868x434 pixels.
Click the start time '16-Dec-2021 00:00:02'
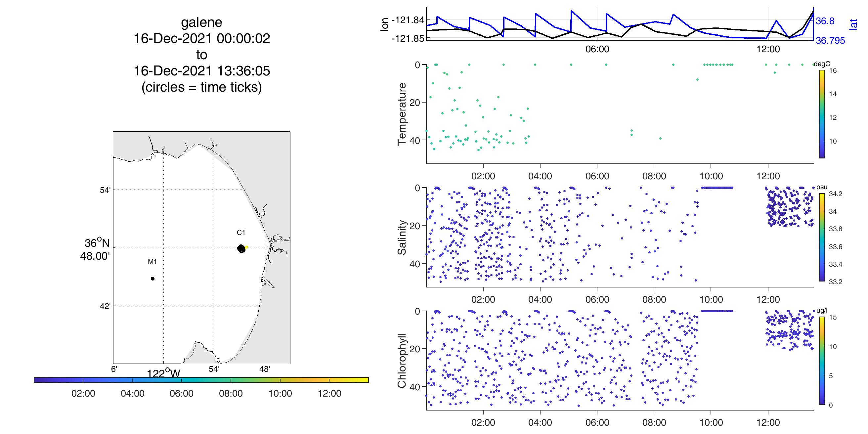point(202,39)
